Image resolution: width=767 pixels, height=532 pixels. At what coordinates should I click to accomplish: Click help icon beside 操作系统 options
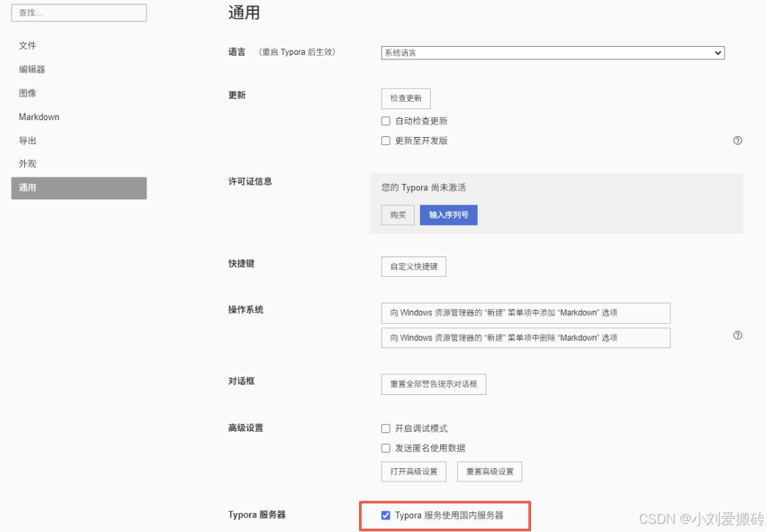pos(738,336)
